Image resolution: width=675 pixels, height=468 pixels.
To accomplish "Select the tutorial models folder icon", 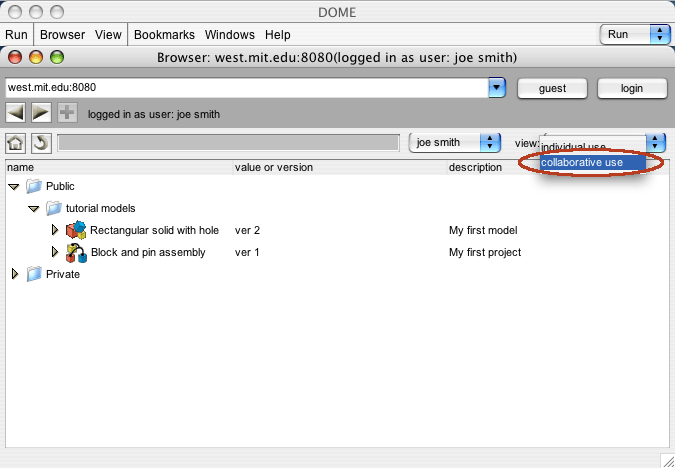I will (54, 208).
